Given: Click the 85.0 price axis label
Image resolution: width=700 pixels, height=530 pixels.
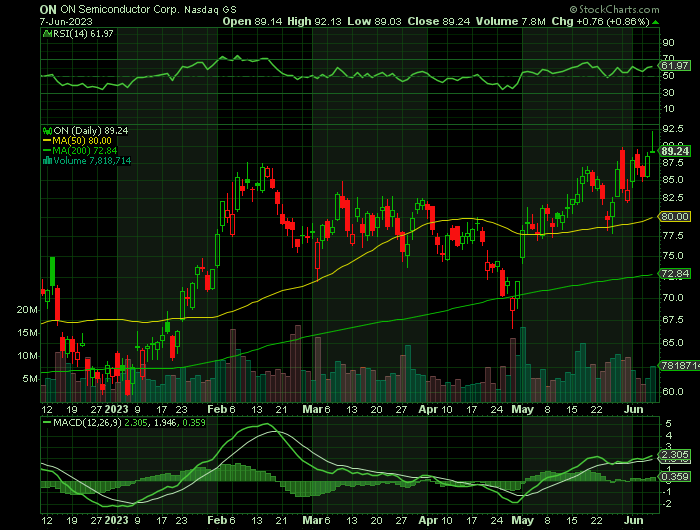Looking at the screenshot, I should [673, 179].
